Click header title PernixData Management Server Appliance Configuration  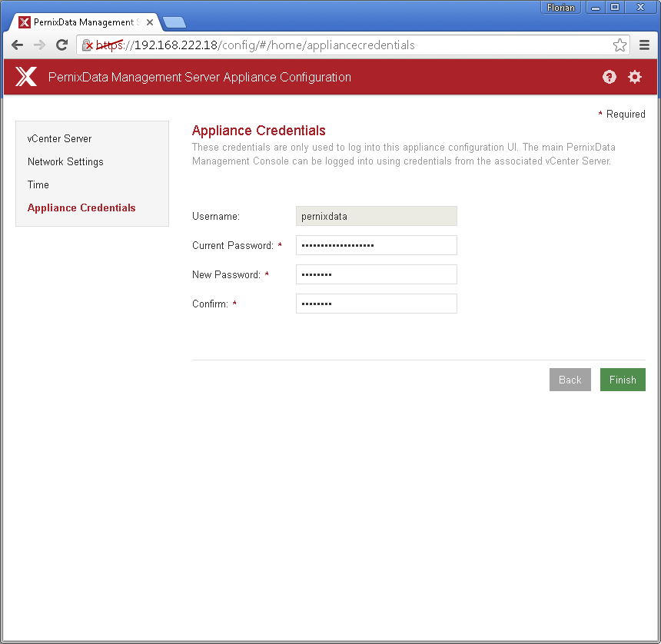pos(200,77)
